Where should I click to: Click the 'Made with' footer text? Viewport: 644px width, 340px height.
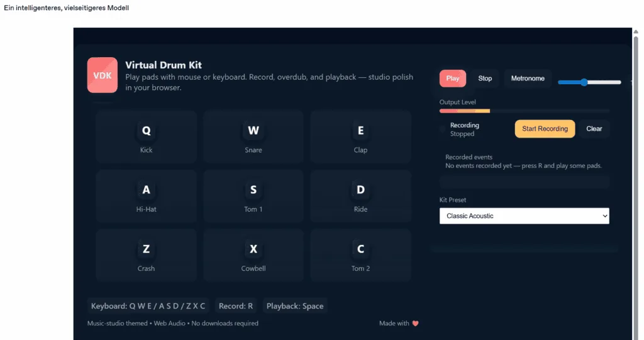394,324
